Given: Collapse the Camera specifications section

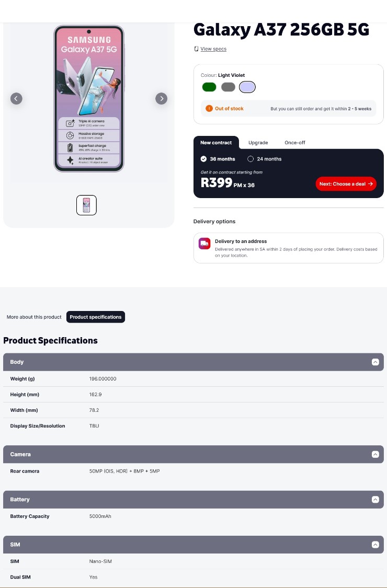Looking at the screenshot, I should (x=375, y=454).
